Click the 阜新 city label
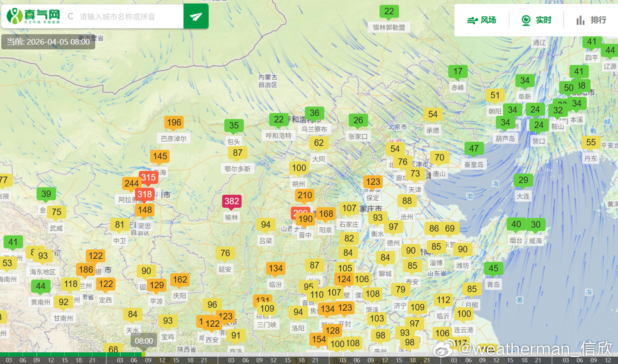 point(525,97)
